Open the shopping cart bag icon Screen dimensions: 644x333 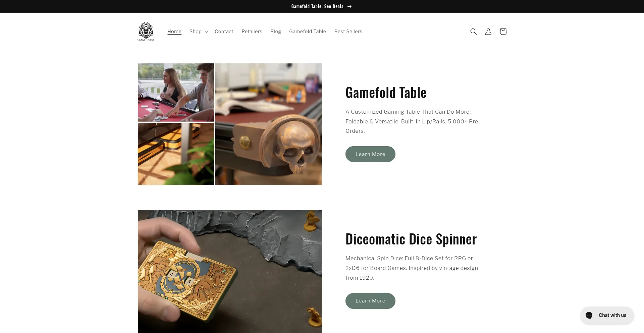click(503, 32)
